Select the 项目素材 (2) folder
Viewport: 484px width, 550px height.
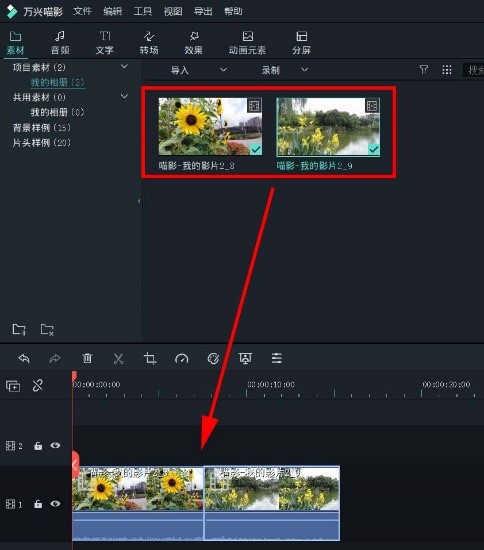(39, 67)
